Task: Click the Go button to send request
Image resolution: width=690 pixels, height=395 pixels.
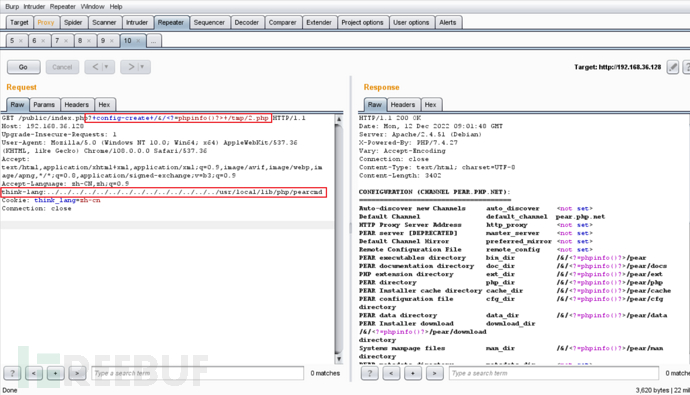Action: (23, 67)
